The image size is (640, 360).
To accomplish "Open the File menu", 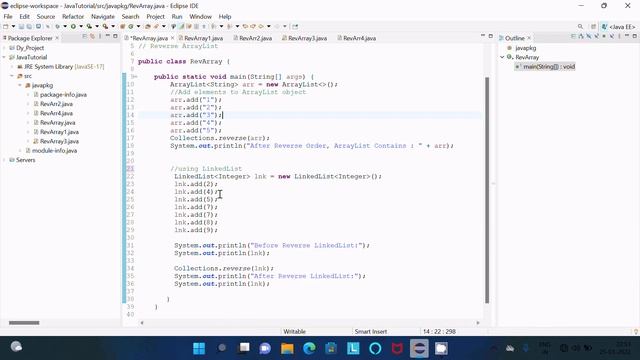I will tap(8, 16).
